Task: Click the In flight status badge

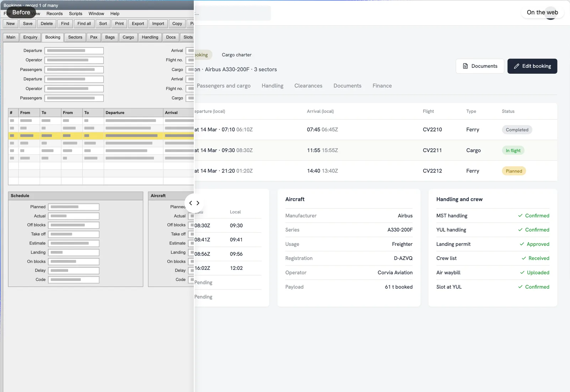Action: (x=513, y=150)
